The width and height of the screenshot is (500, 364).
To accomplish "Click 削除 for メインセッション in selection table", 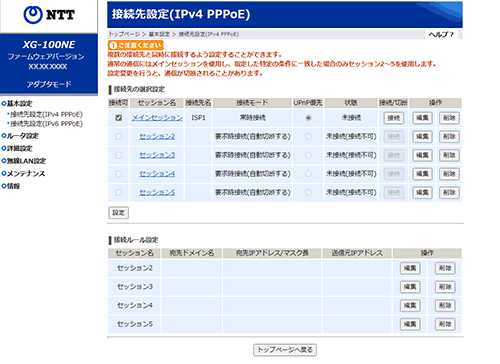I will (449, 118).
